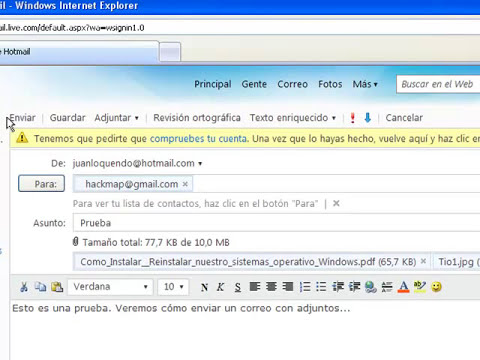Click the Para contacts button

41,184
